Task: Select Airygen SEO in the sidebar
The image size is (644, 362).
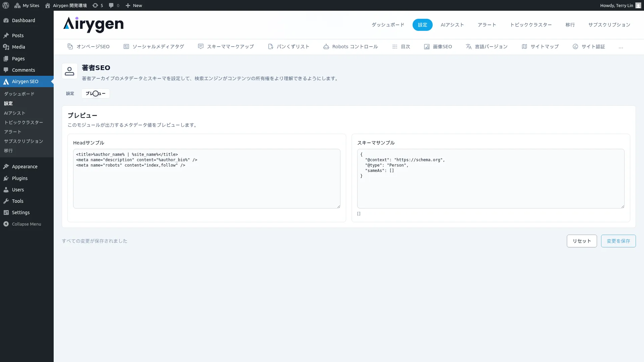Action: (27, 81)
